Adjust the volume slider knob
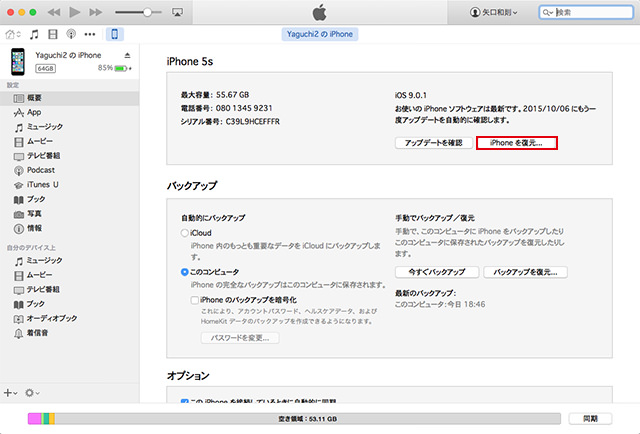640x434 pixels. [147, 12]
